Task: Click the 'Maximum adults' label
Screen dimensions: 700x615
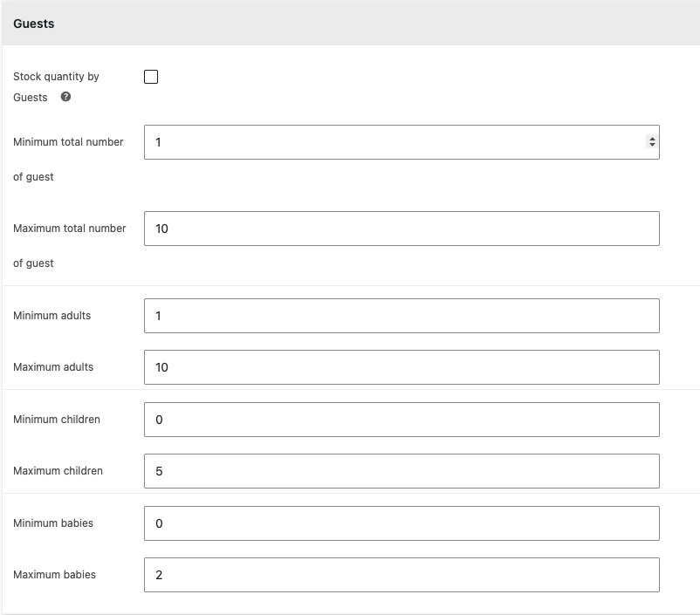Action: point(53,367)
